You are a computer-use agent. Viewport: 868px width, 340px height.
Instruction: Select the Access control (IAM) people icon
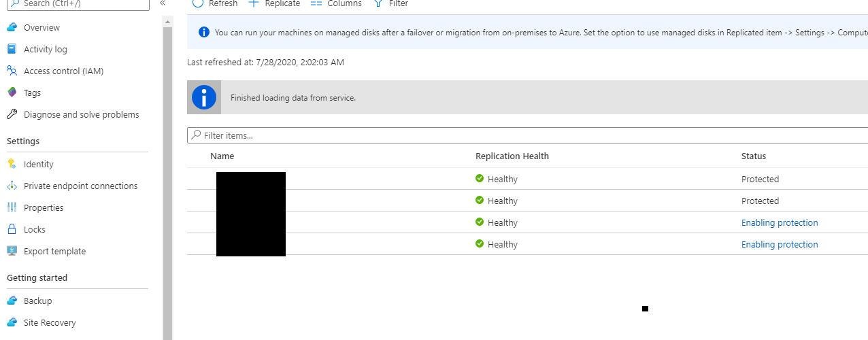(12, 71)
